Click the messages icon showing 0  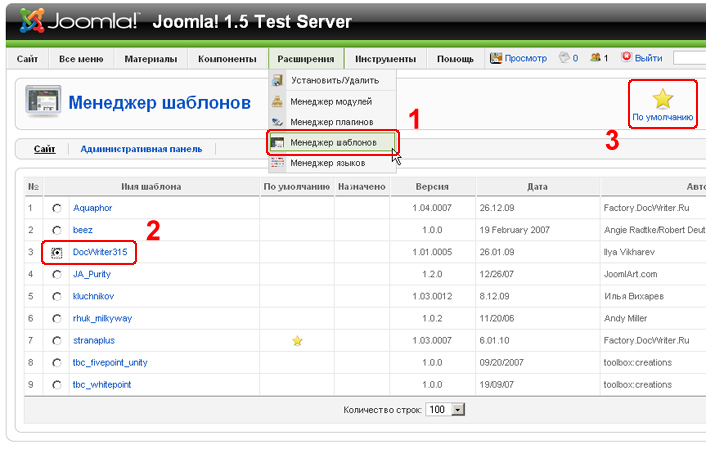coord(564,58)
